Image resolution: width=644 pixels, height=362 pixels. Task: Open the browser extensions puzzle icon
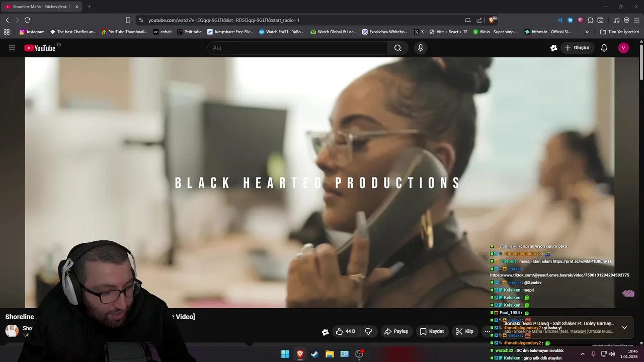click(x=591, y=20)
